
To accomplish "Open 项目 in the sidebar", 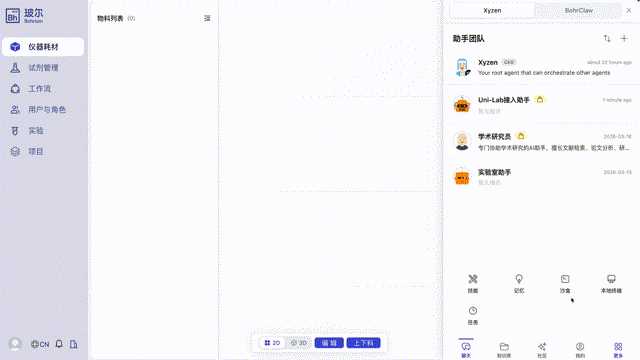I will pos(43,151).
